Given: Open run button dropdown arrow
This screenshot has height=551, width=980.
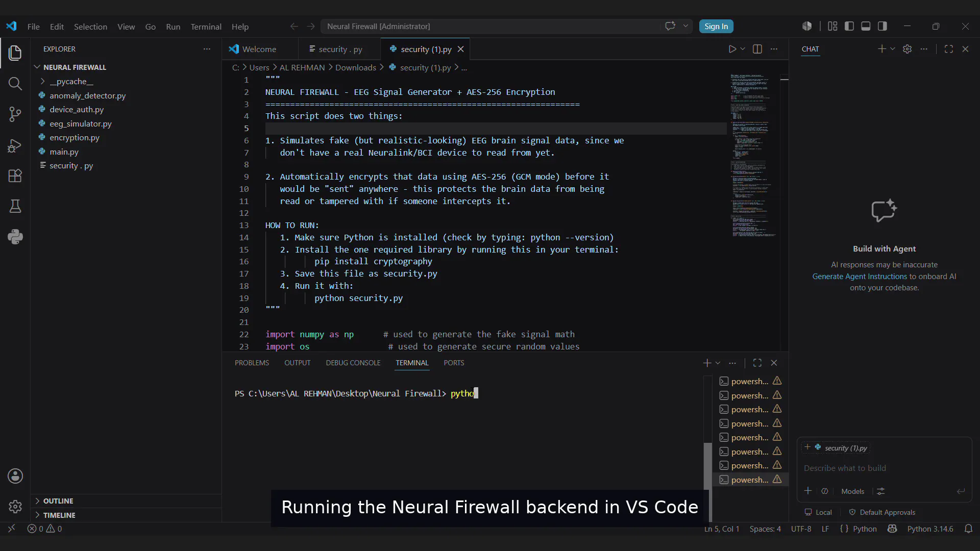Looking at the screenshot, I should (743, 49).
